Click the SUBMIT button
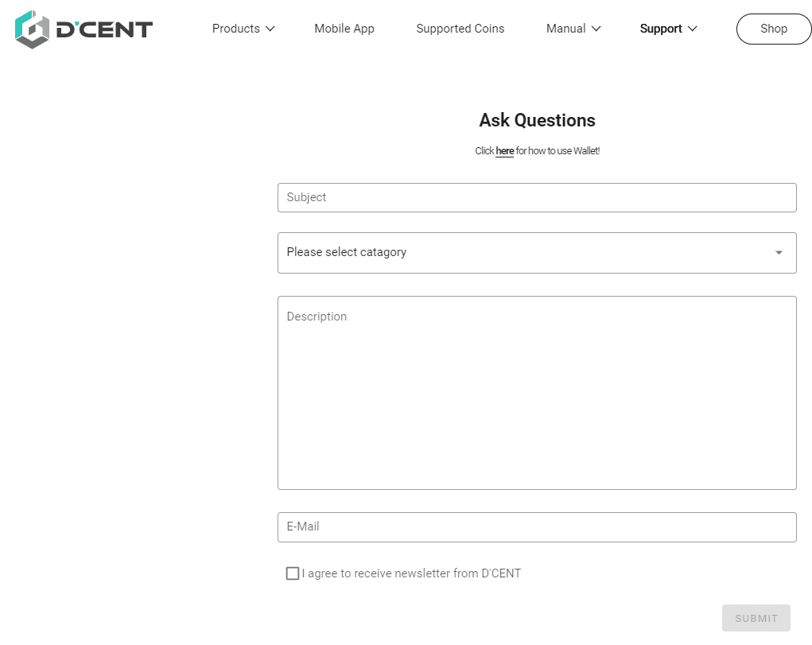 click(756, 618)
